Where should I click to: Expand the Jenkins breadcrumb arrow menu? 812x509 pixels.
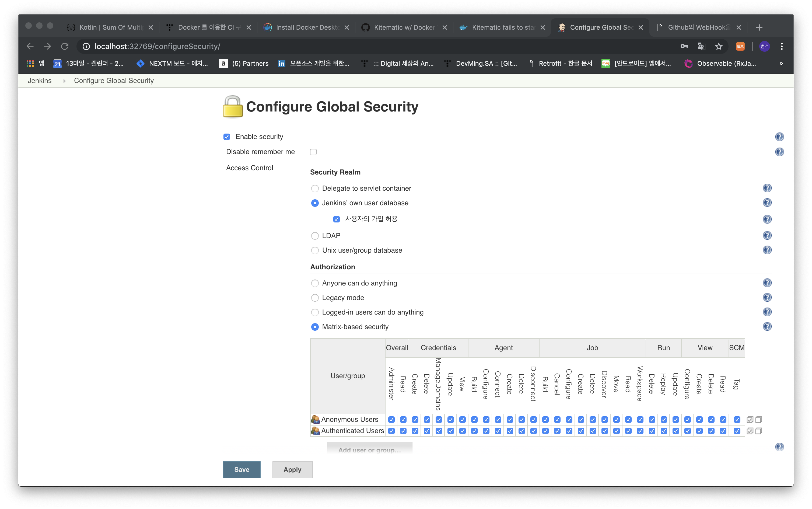click(64, 81)
